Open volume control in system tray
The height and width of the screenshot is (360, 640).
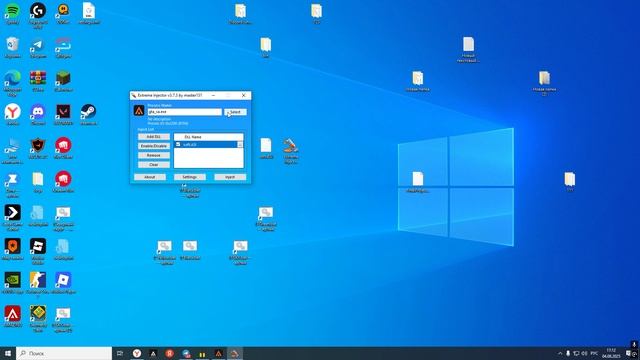coord(584,353)
